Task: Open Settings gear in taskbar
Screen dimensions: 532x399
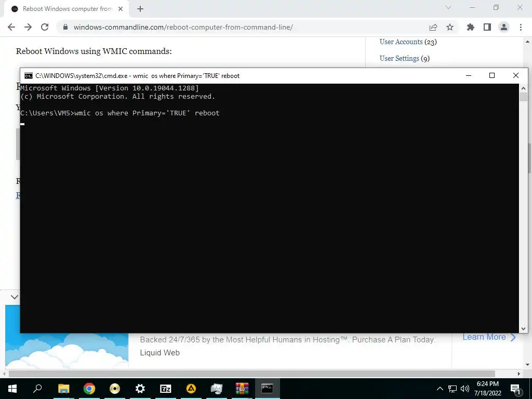Action: click(140, 389)
